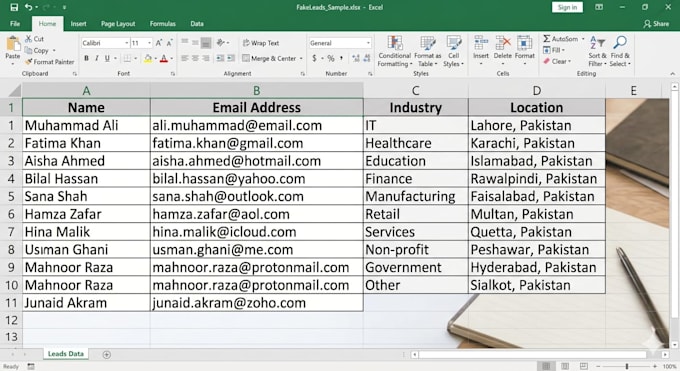Open the text orientation tool
This screenshot has width=680, height=371.
[x=221, y=43]
